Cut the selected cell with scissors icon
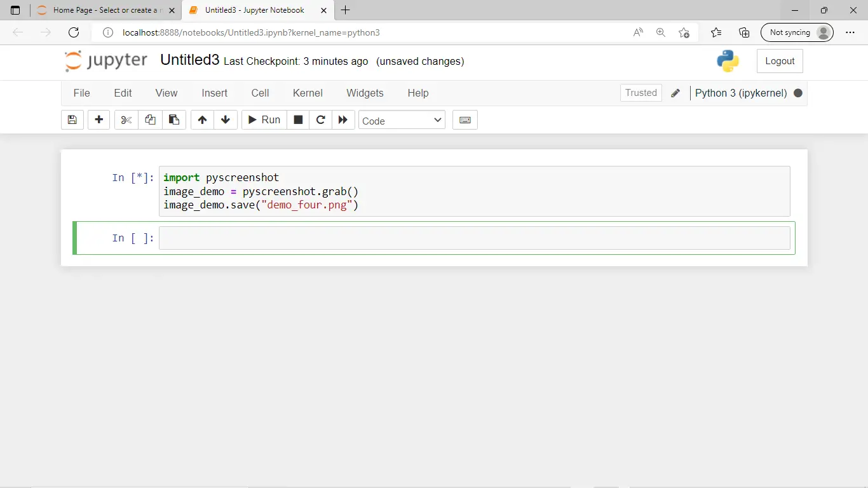Image resolution: width=868 pixels, height=488 pixels. tap(125, 119)
